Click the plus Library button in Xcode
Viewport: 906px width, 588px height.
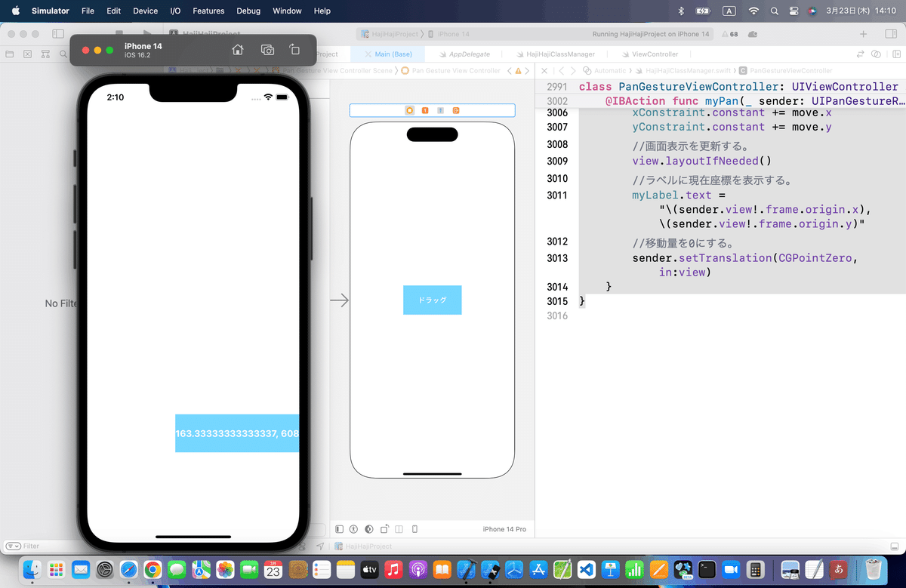[863, 34]
